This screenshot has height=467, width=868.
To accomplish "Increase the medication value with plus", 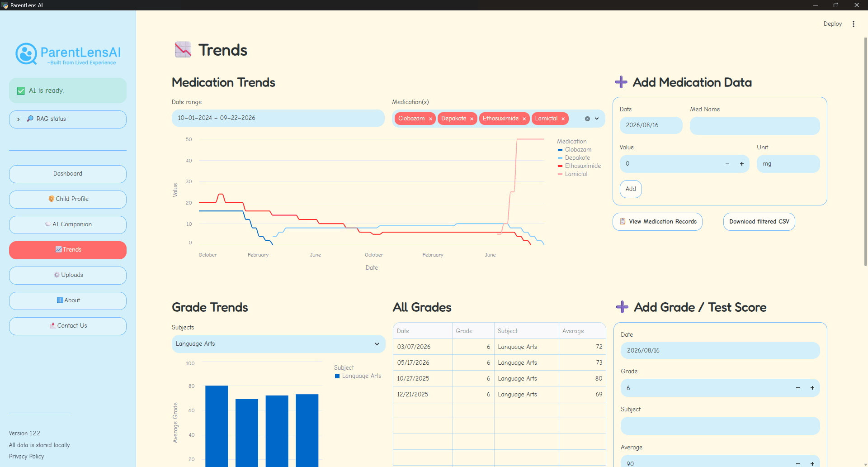I will pos(742,164).
